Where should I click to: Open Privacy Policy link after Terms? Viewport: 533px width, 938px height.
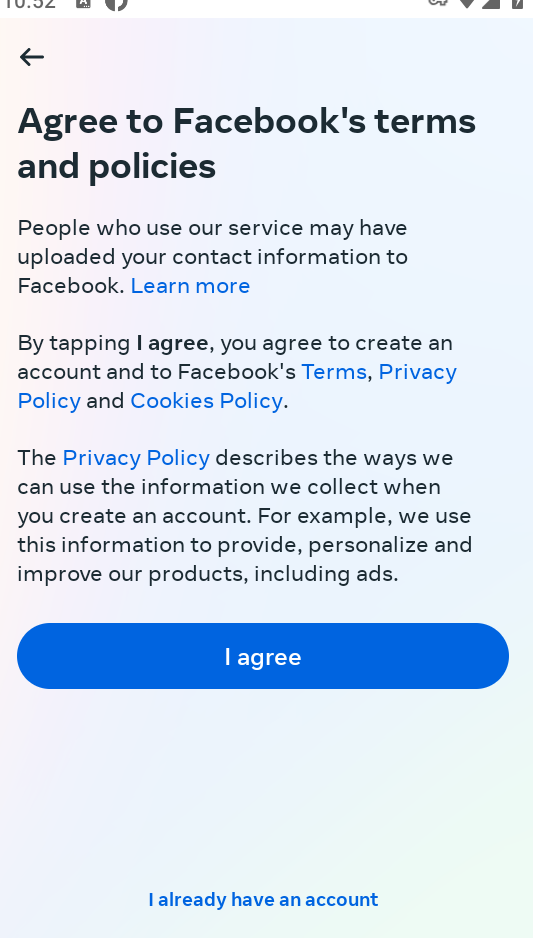(x=237, y=386)
